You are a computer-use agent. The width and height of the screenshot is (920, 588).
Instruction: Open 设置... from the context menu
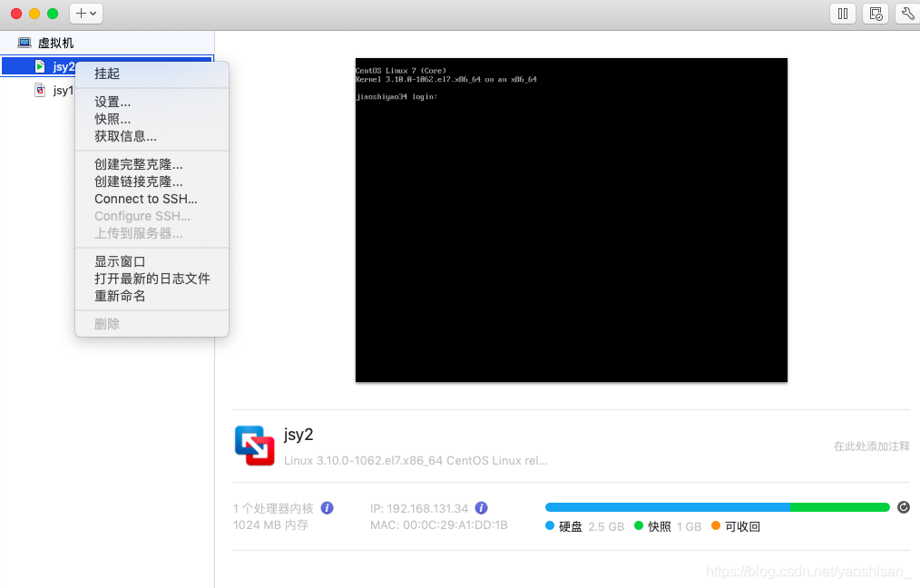[152, 103]
